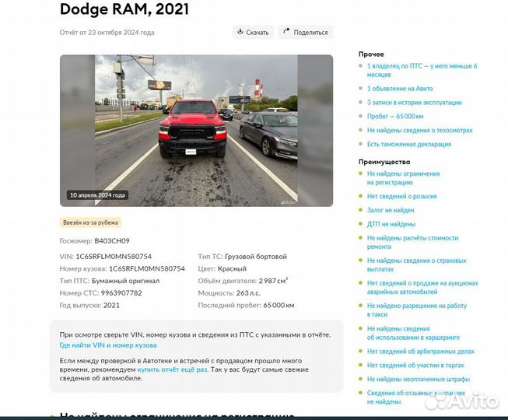This screenshot has height=420, width=508.
Task: Click the 'купить отчёт ещё раз' link
Action: click(x=172, y=369)
